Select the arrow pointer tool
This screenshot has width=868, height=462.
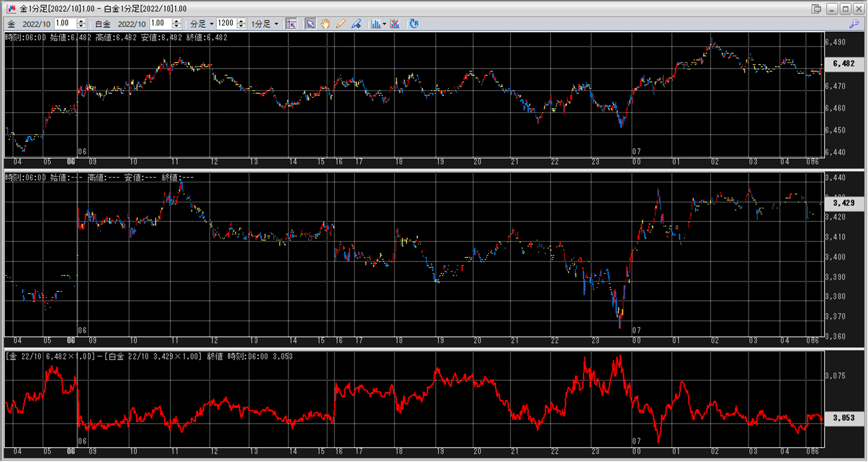pos(310,24)
